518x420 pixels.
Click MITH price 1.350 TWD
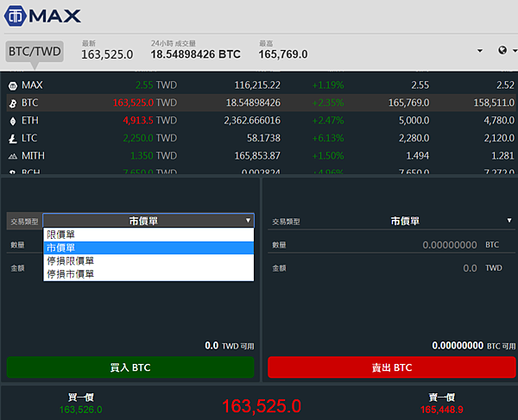(x=154, y=155)
